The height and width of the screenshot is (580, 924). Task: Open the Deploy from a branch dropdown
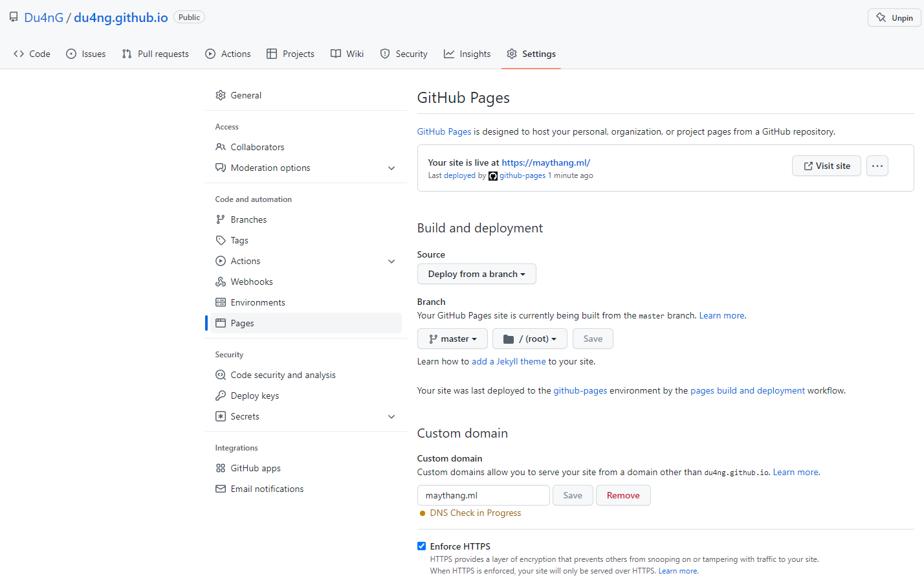(x=476, y=274)
